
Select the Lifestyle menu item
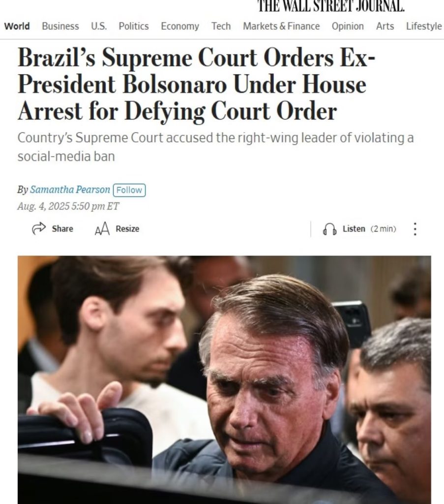[424, 26]
